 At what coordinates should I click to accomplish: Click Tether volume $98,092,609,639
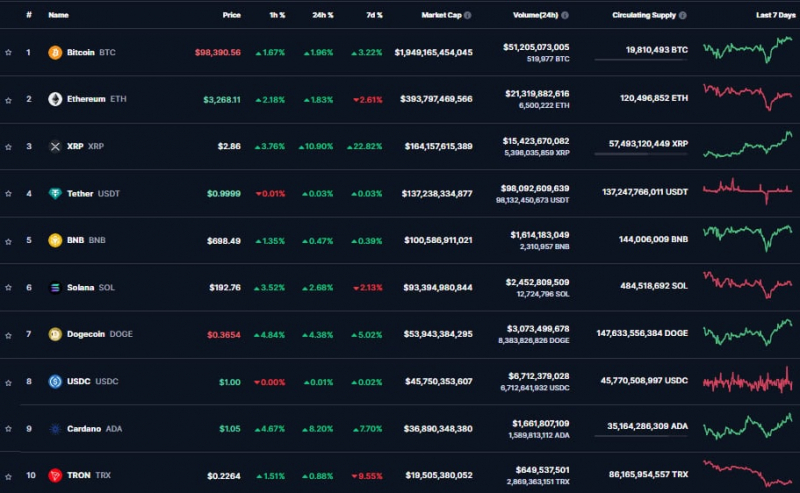pos(535,188)
